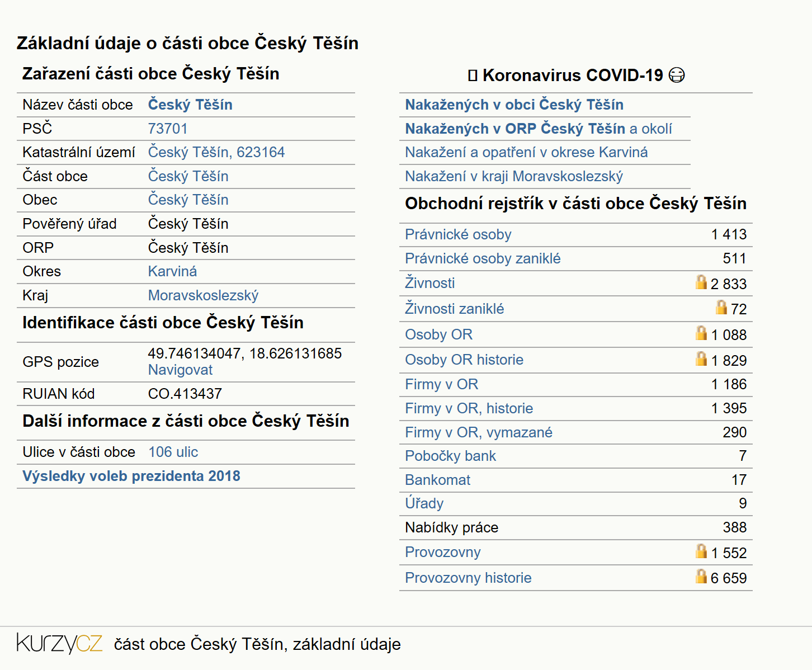Open the Bankomat link
Image resolution: width=812 pixels, height=670 pixels.
click(x=438, y=480)
